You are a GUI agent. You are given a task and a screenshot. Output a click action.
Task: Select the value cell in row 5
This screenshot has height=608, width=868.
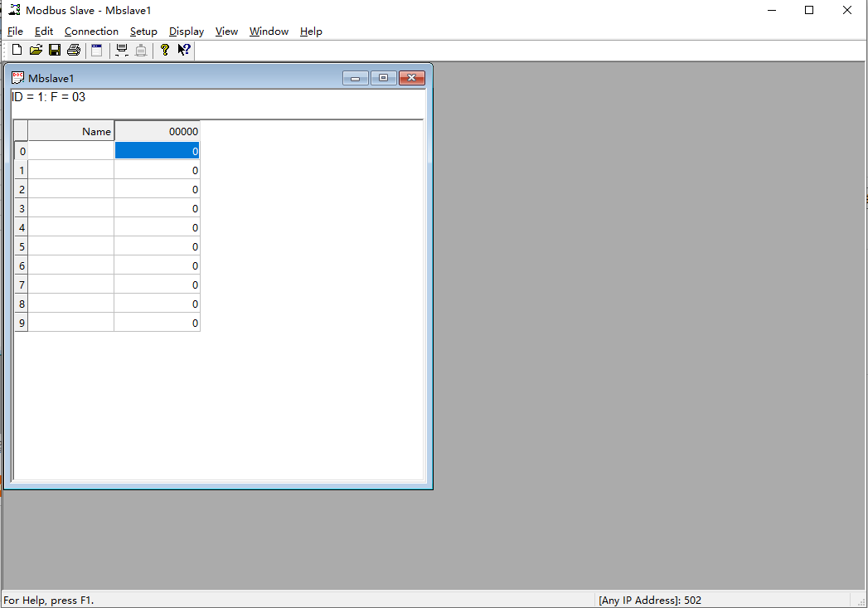coord(158,246)
